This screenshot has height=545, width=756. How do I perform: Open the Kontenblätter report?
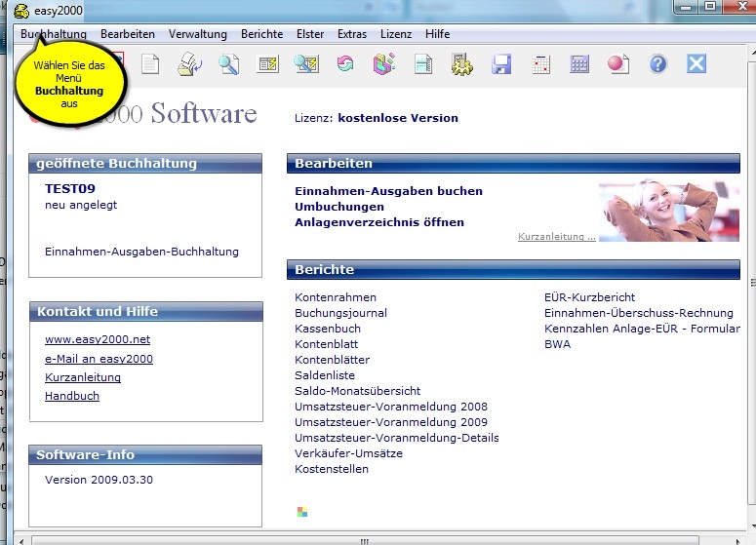(333, 360)
